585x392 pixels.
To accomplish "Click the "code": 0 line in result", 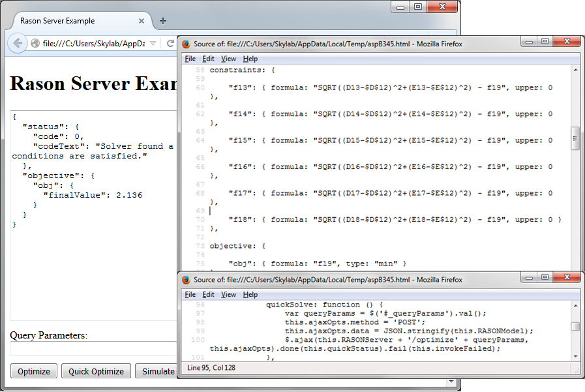I will pos(58,136).
